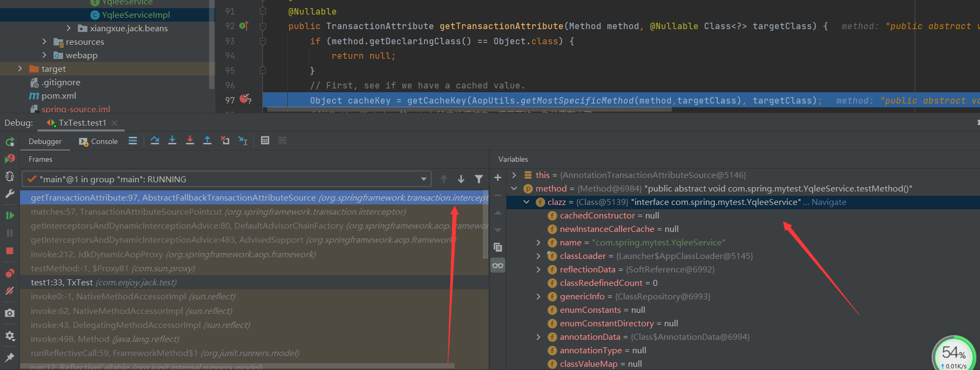Click Rerun failed tests icon
Viewport: 980px width, 370px height.
pos(10,159)
